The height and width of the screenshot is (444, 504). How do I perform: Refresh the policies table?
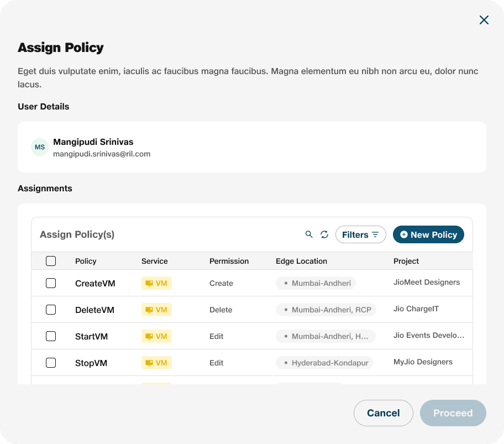(324, 234)
